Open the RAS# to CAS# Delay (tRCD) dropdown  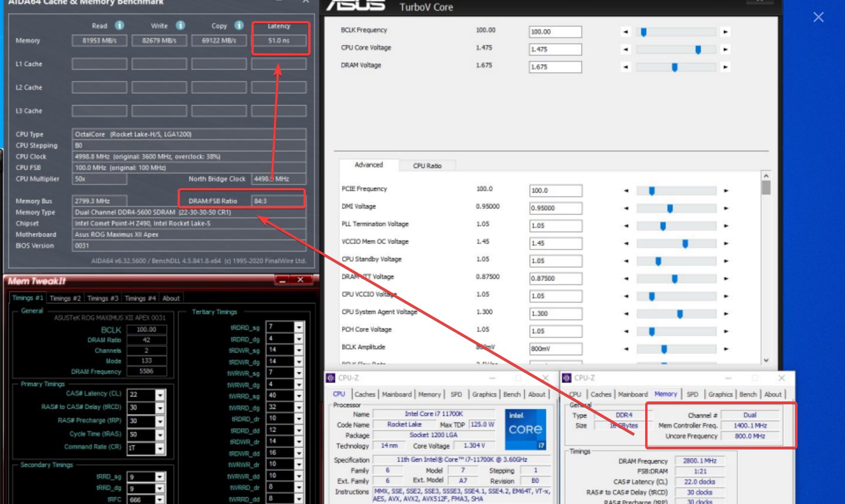point(160,408)
